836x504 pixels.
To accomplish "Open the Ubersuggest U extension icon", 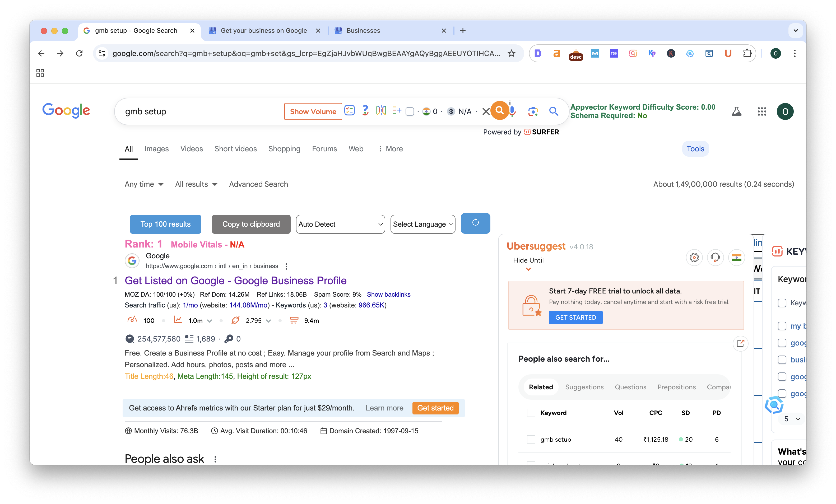I will tap(728, 53).
